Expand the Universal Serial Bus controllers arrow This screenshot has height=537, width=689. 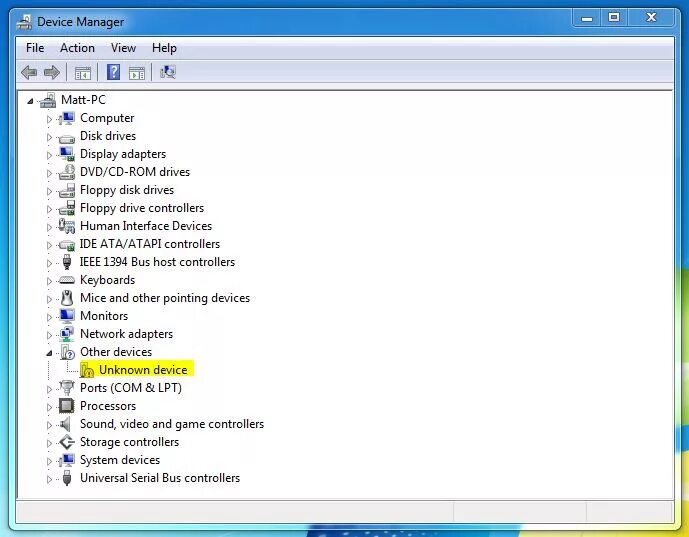click(49, 479)
